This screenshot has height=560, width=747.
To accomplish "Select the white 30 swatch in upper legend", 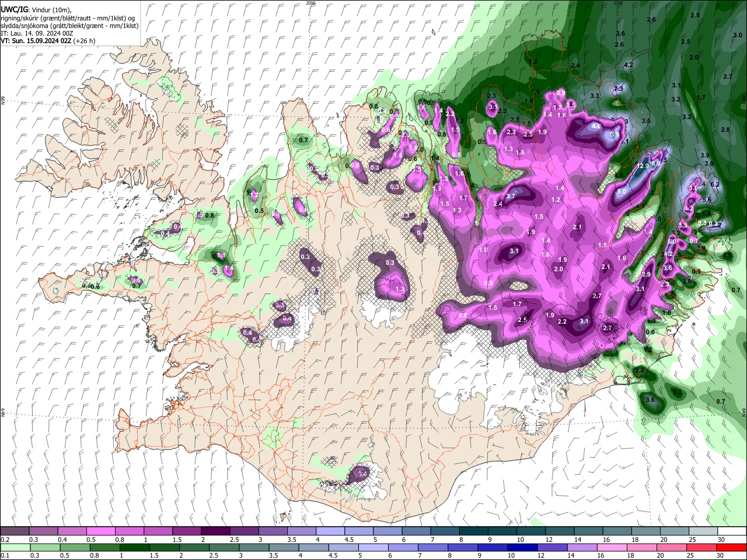I will point(732,531).
